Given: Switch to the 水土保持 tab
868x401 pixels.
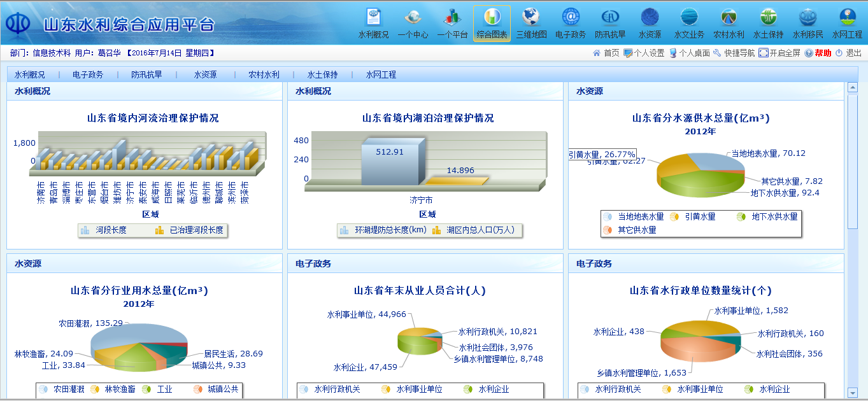Looking at the screenshot, I should [322, 74].
